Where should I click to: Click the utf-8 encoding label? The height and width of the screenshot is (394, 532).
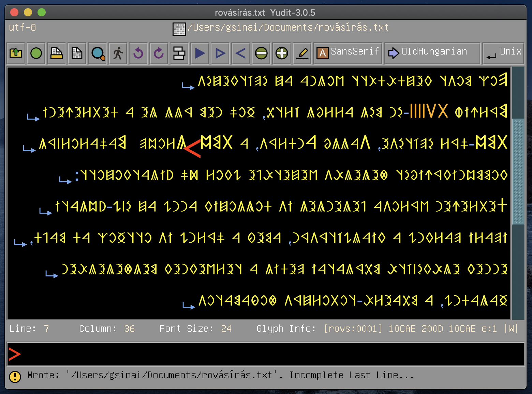click(x=23, y=27)
